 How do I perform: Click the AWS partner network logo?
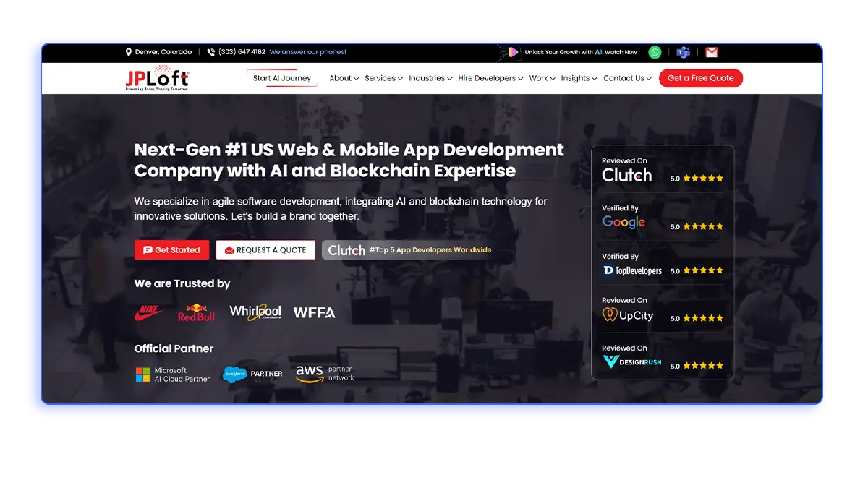click(x=325, y=373)
